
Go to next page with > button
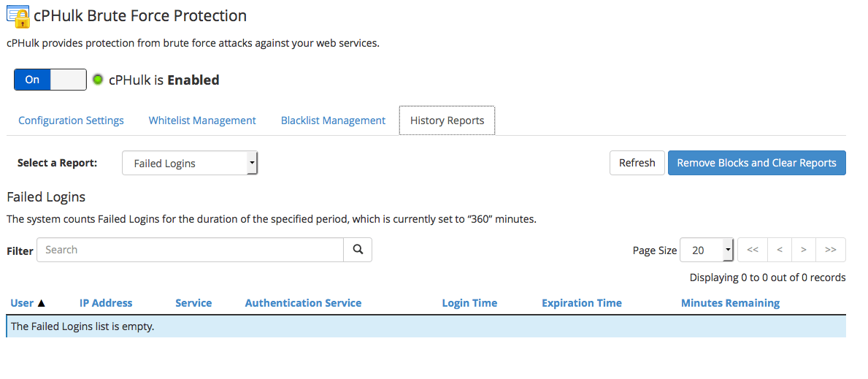tap(804, 250)
